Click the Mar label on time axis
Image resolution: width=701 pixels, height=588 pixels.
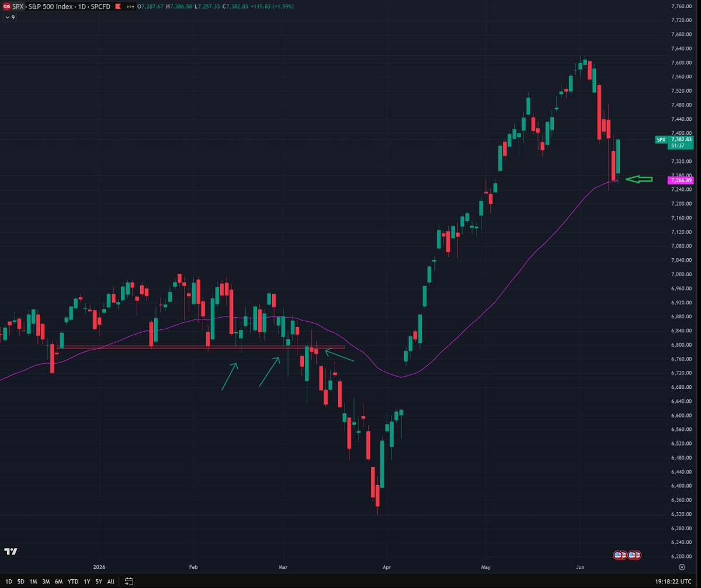click(x=283, y=566)
